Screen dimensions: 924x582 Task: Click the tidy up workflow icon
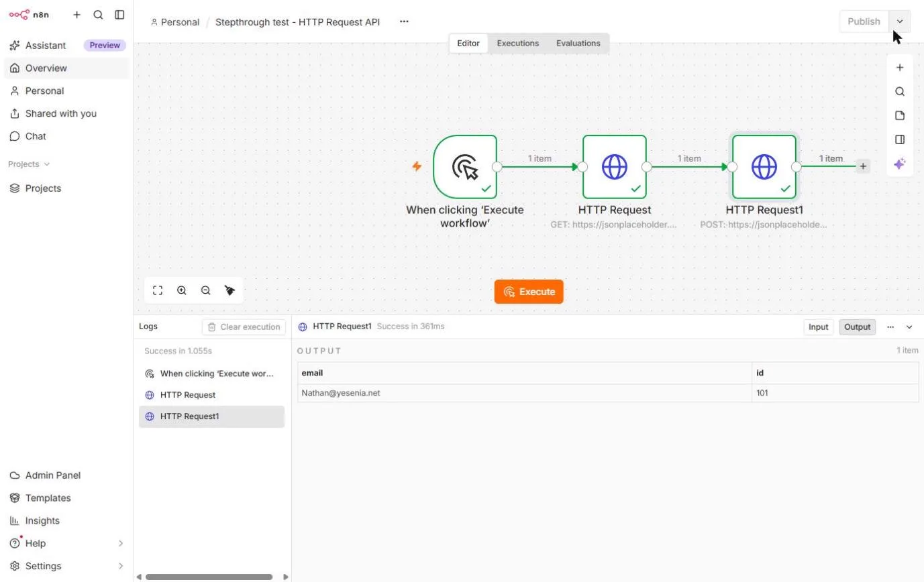pyautogui.click(x=230, y=291)
